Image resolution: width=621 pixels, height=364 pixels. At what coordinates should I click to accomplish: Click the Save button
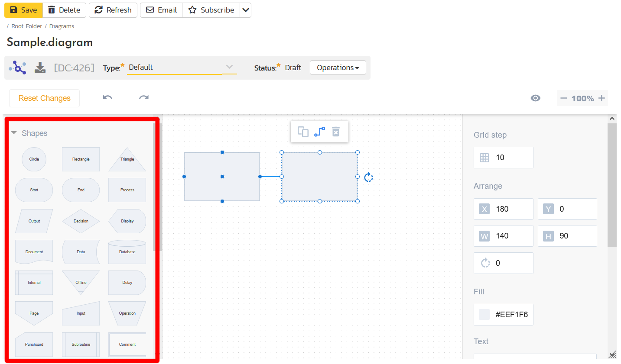tap(23, 10)
